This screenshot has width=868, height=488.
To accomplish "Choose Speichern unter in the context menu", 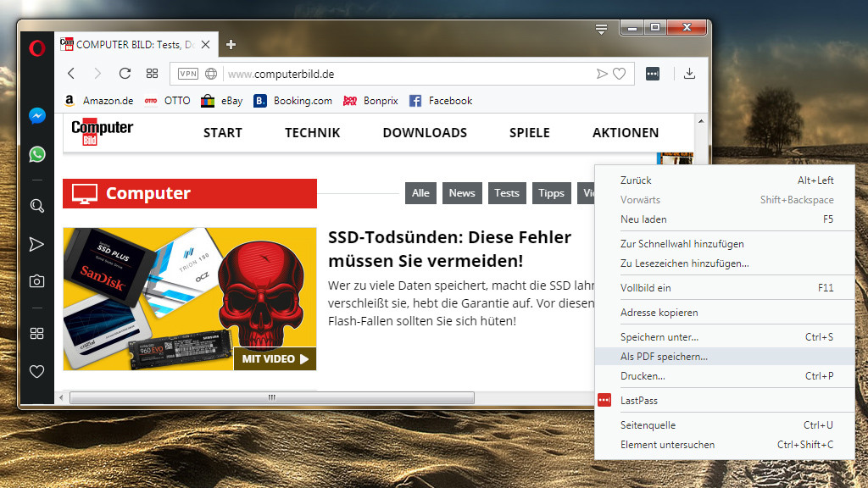I will click(725, 337).
